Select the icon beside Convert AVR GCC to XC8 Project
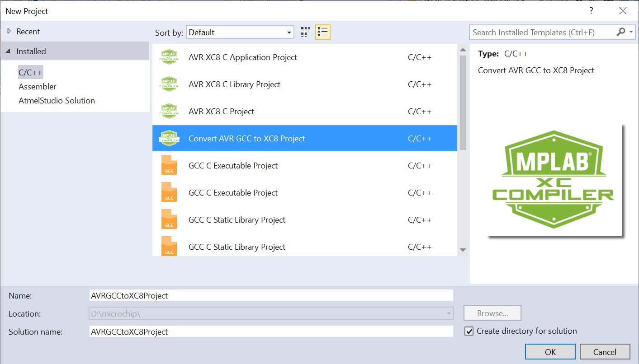 click(169, 138)
